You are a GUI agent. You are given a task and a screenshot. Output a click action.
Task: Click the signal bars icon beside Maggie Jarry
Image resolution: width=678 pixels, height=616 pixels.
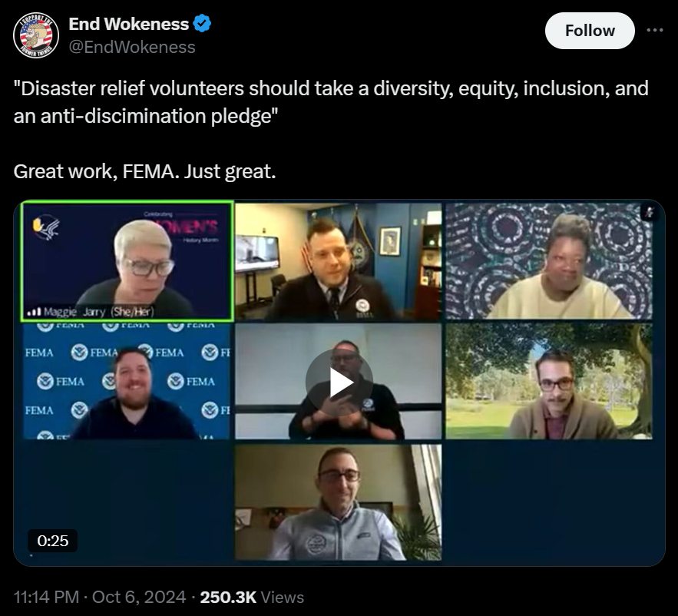pyautogui.click(x=34, y=312)
